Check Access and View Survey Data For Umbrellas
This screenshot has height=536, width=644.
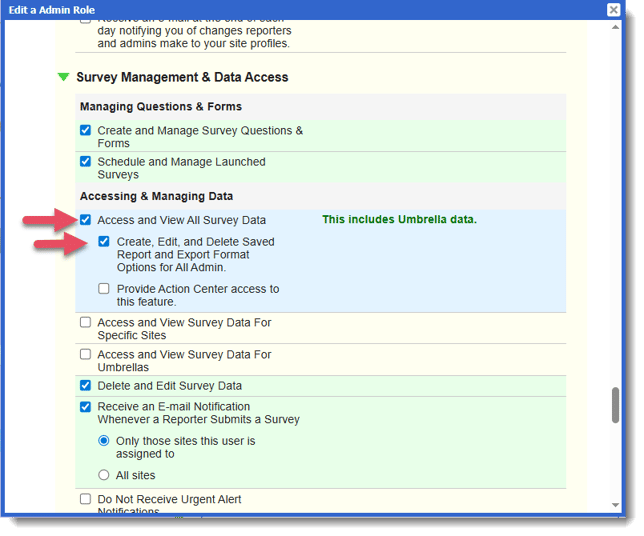click(86, 355)
